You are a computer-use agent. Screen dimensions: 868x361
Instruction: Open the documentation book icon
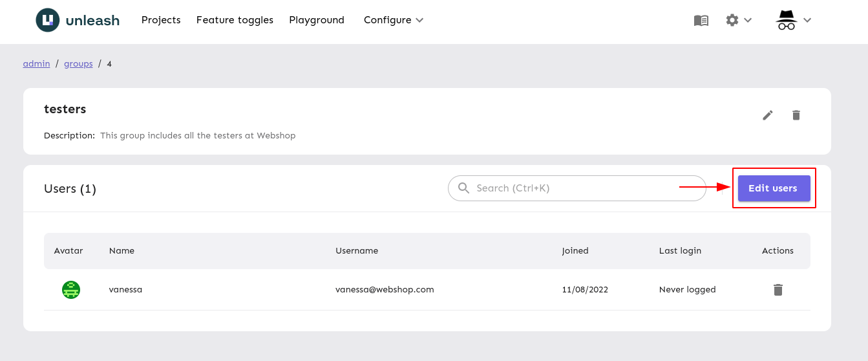click(701, 21)
